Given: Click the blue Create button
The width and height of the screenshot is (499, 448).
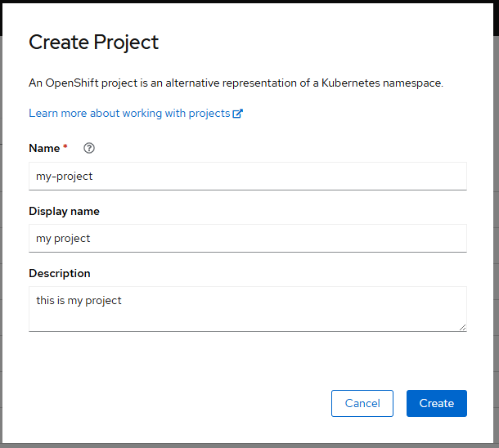Looking at the screenshot, I should [437, 403].
